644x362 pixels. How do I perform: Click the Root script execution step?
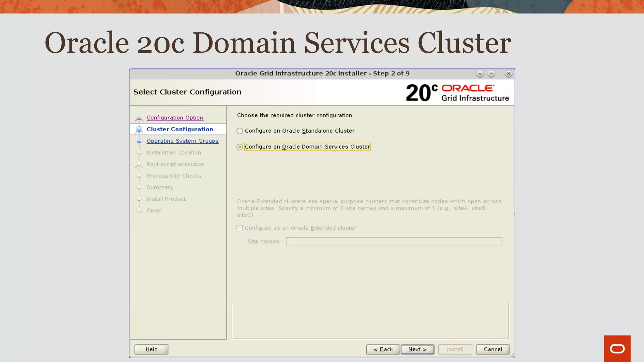[175, 164]
